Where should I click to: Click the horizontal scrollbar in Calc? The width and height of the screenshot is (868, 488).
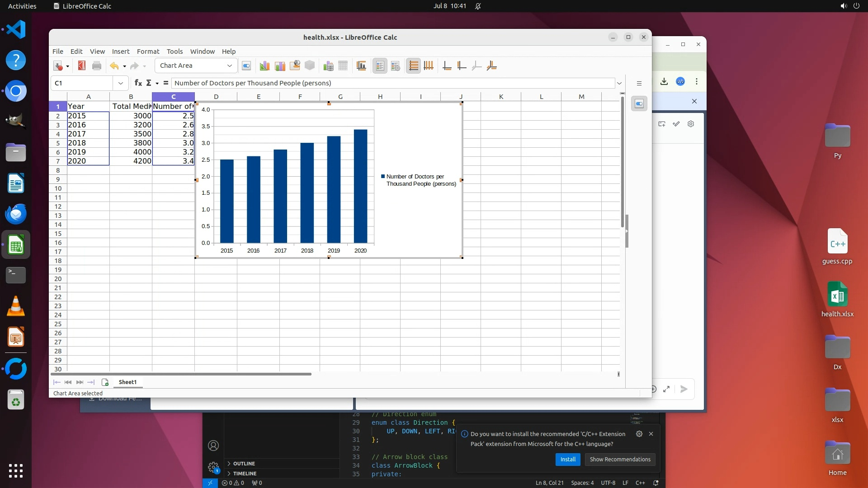(x=181, y=374)
